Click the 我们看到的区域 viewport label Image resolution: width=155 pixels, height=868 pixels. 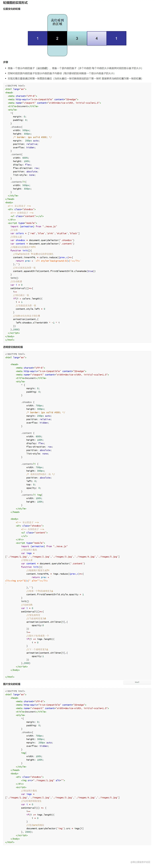[57, 22]
